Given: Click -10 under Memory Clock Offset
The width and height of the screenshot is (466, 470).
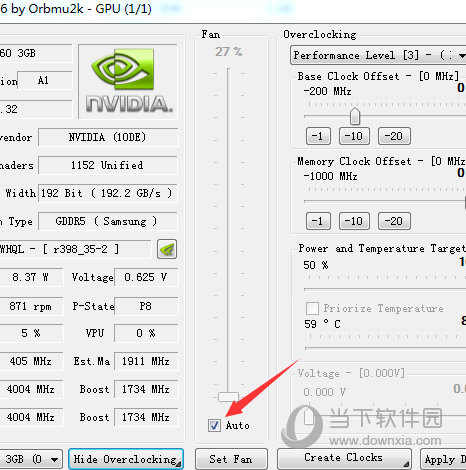Looking at the screenshot, I should [354, 221].
